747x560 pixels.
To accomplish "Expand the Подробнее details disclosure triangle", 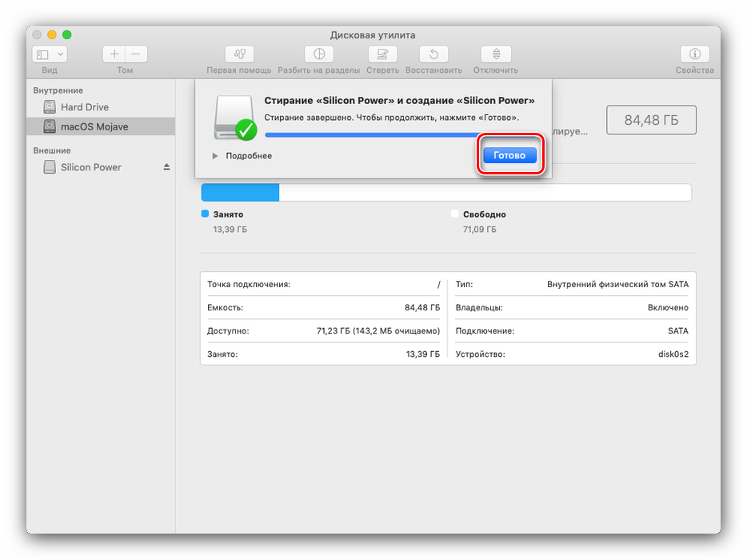I will pos(215,156).
